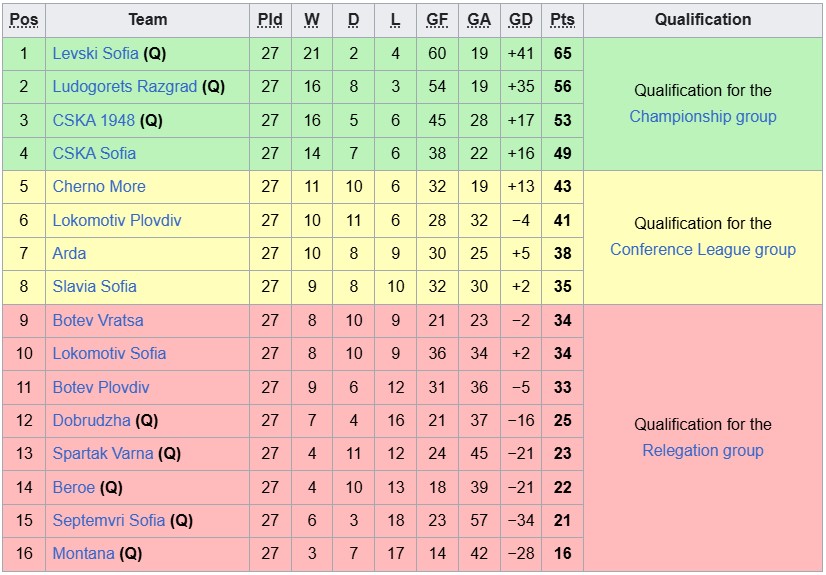Viewport: 826px width, 575px height.
Task: Select the Lokomotiv Sofia link
Action: click(109, 353)
